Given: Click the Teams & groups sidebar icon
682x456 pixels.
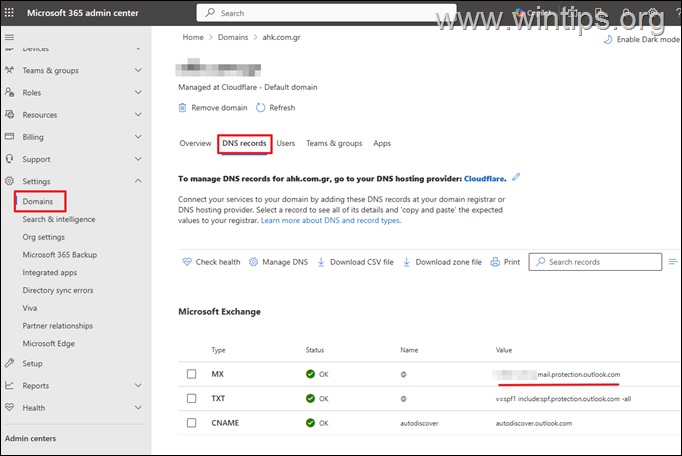Looking at the screenshot, I should coord(9,70).
